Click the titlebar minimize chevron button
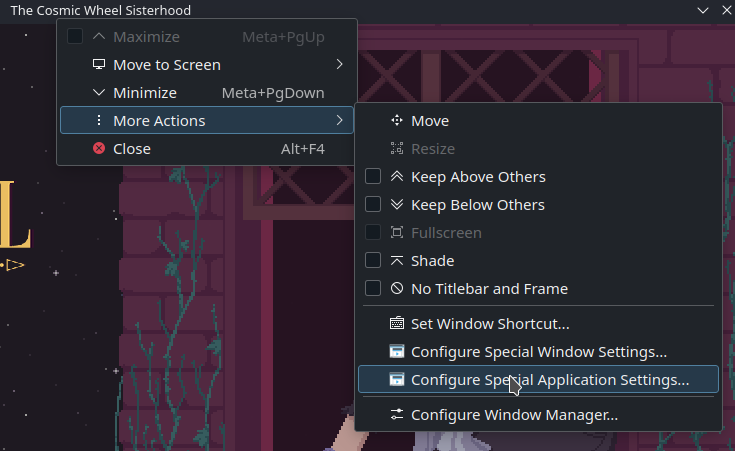The width and height of the screenshot is (735, 451). click(x=703, y=10)
